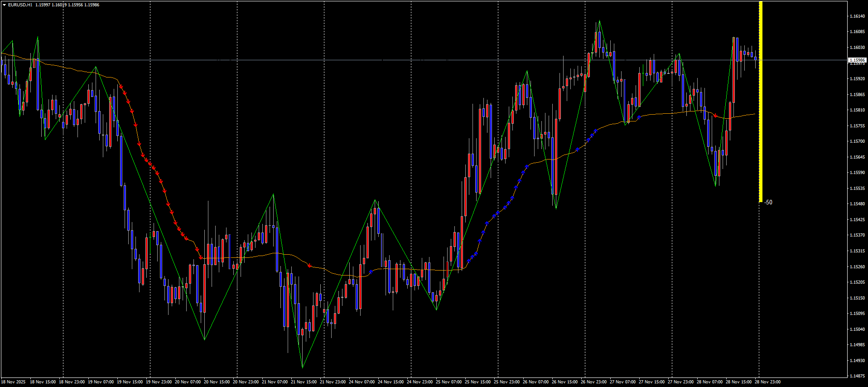
Task: Select the first red arrow of the 19 Nov downtrend
Action: click(121, 86)
